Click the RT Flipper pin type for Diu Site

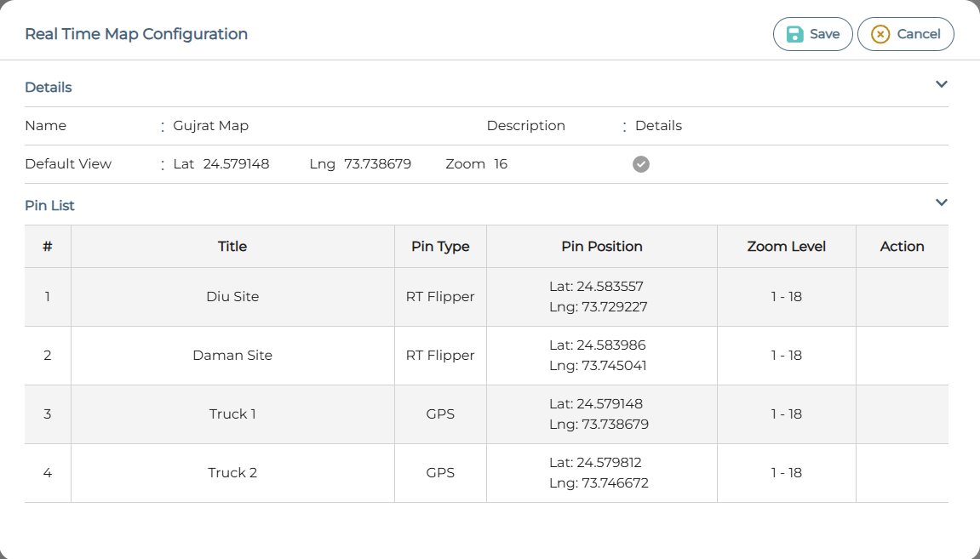[x=440, y=296]
